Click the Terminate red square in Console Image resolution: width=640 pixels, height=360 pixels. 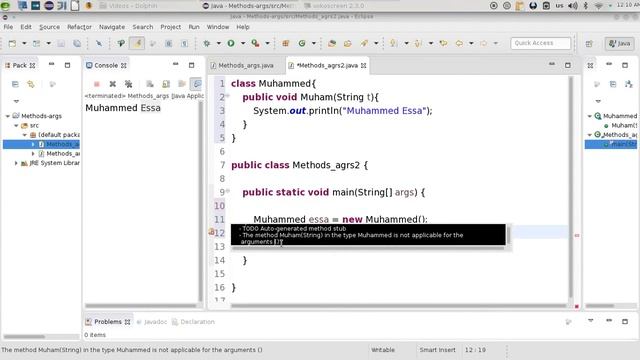tap(97, 84)
